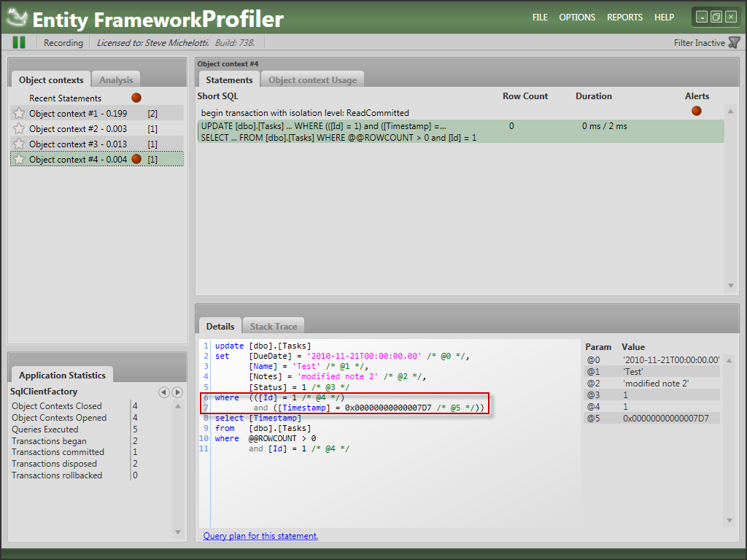This screenshot has width=747, height=560.
Task: Select the Object contexts tab
Action: click(x=51, y=79)
